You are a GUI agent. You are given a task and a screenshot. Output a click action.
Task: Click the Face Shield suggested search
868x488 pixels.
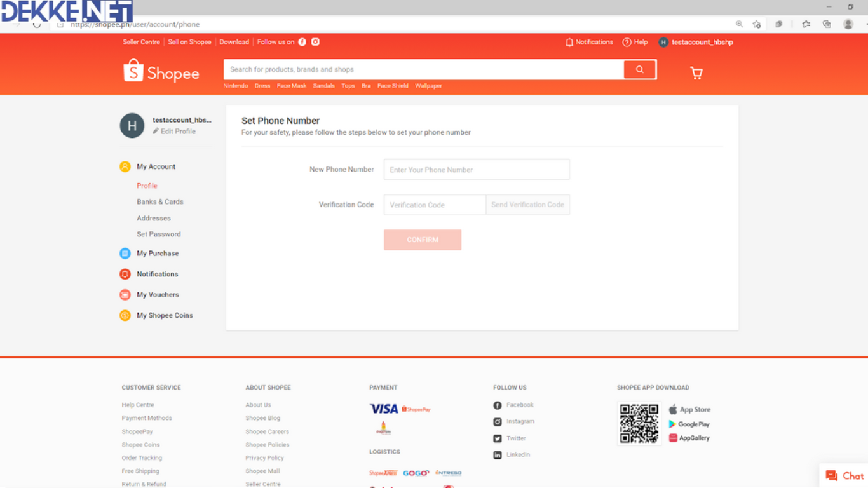click(393, 86)
